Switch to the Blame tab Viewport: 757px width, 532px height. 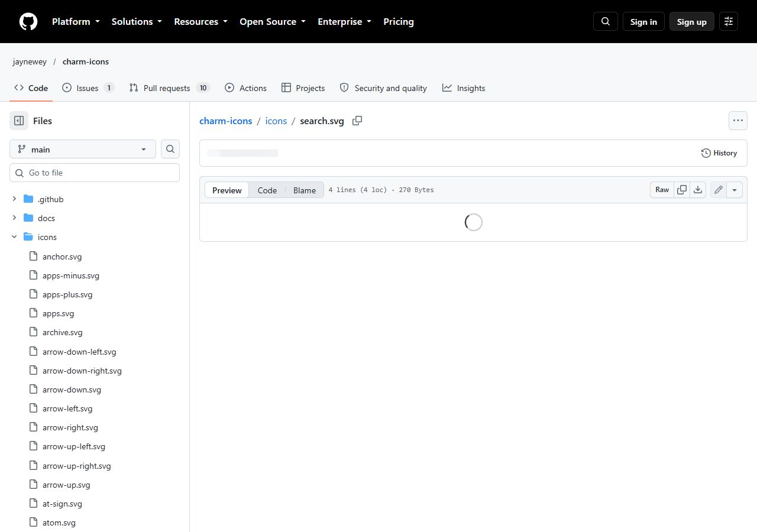[x=305, y=190]
